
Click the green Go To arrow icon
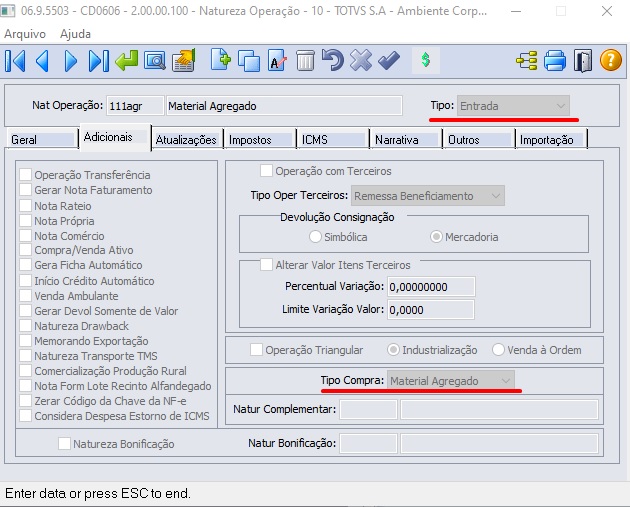coord(127,61)
